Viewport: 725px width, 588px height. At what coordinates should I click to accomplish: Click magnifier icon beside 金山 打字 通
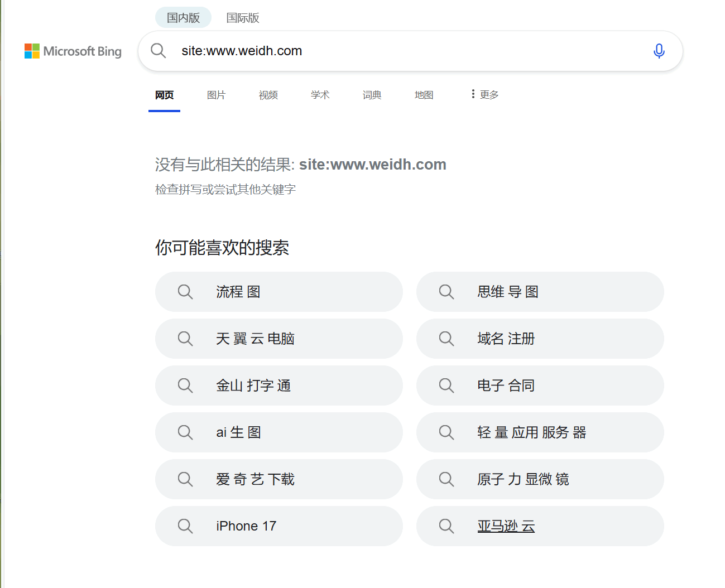click(185, 385)
